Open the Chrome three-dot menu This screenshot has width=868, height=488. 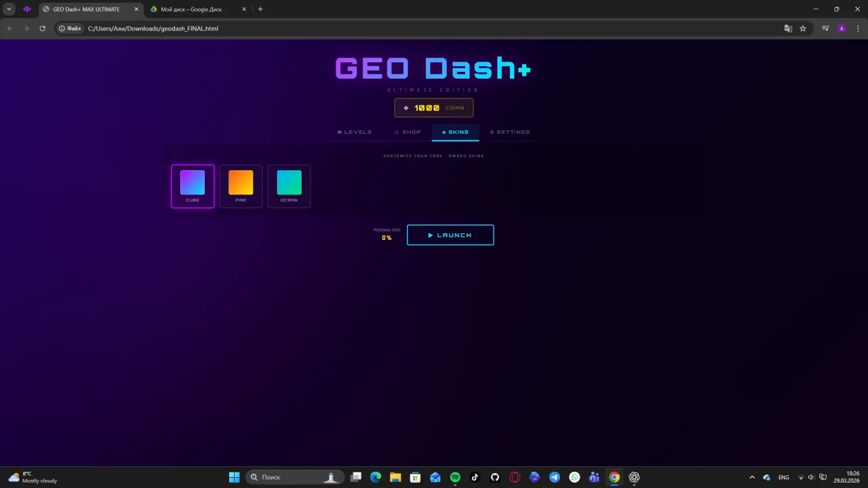[x=858, y=28]
